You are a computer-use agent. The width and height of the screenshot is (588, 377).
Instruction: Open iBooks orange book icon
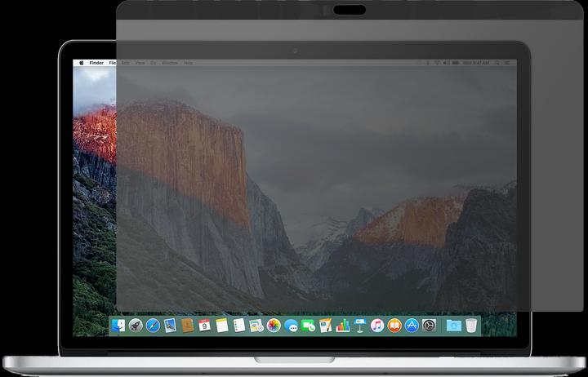394,326
